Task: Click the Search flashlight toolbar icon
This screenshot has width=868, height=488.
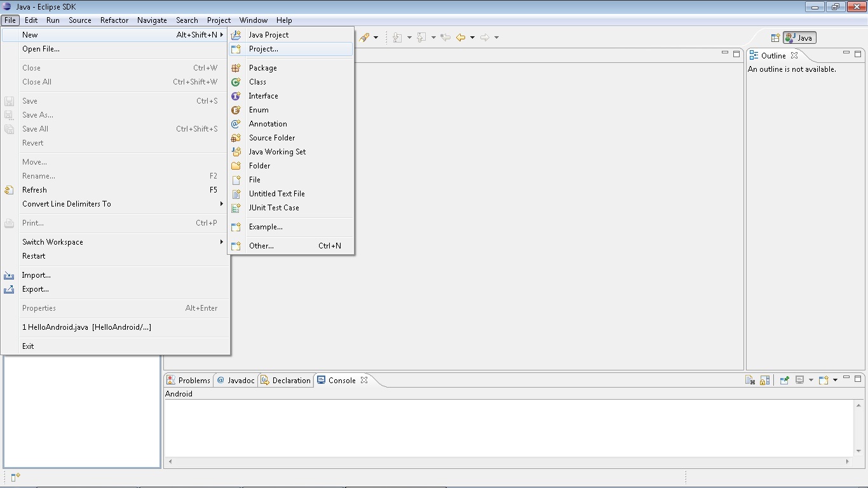Action: (364, 37)
